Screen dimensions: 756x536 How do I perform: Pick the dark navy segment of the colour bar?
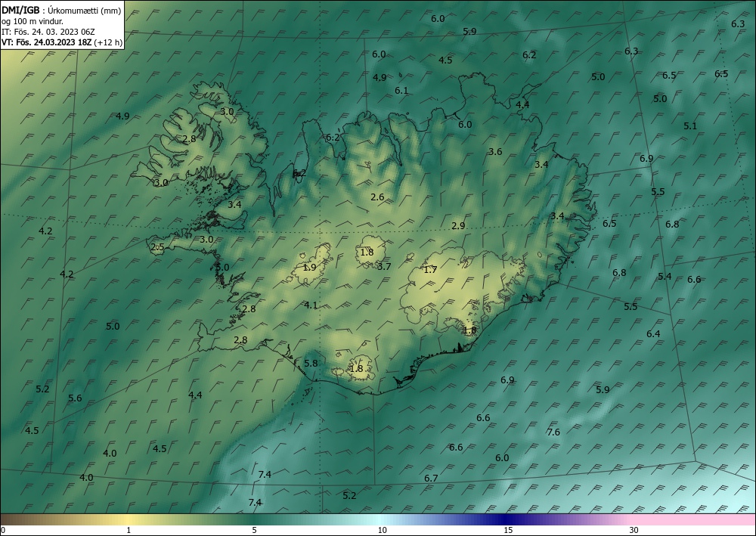click(x=507, y=519)
